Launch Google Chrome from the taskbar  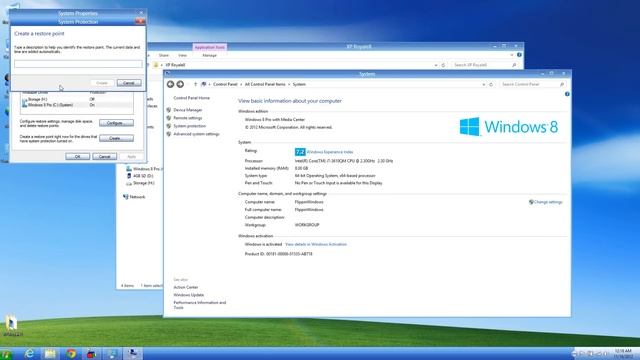point(71,354)
